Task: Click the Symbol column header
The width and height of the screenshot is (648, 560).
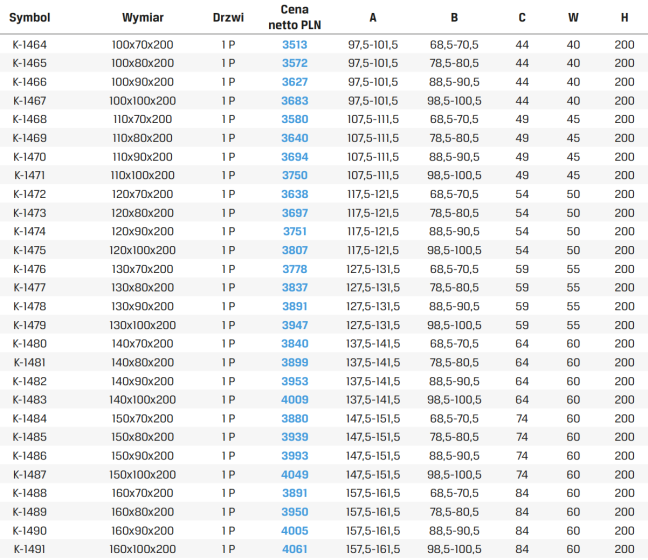Action: click(x=29, y=18)
